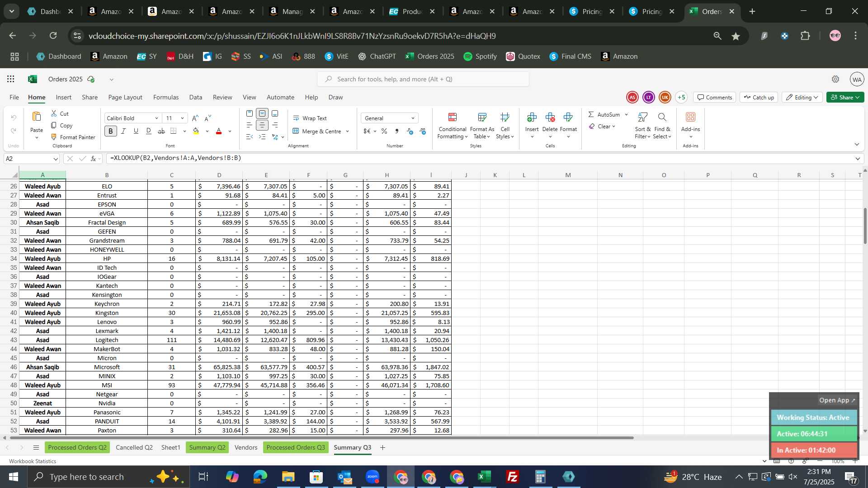Apply Percent style format

tap(384, 131)
